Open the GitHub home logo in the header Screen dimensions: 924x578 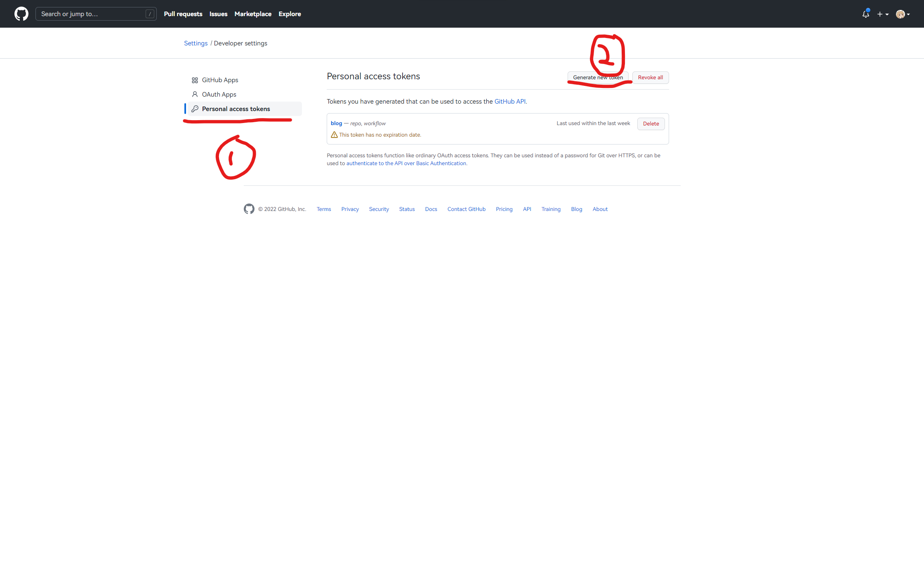coord(21,14)
